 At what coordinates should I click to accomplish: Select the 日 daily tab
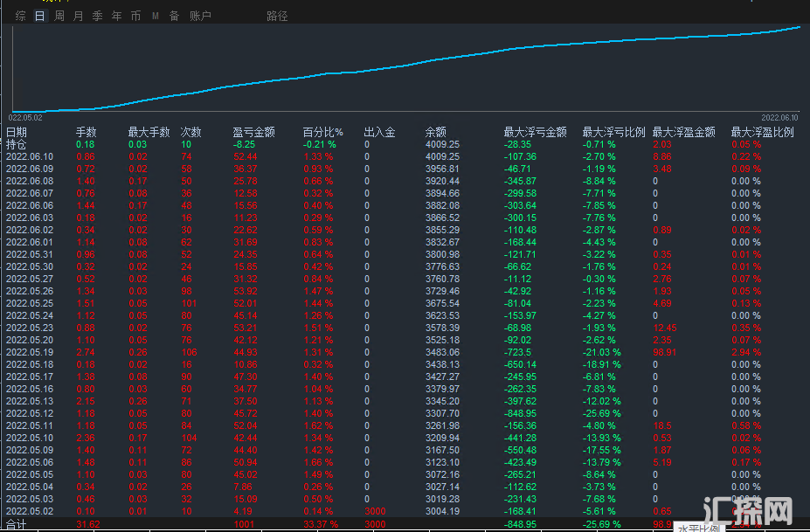39,16
